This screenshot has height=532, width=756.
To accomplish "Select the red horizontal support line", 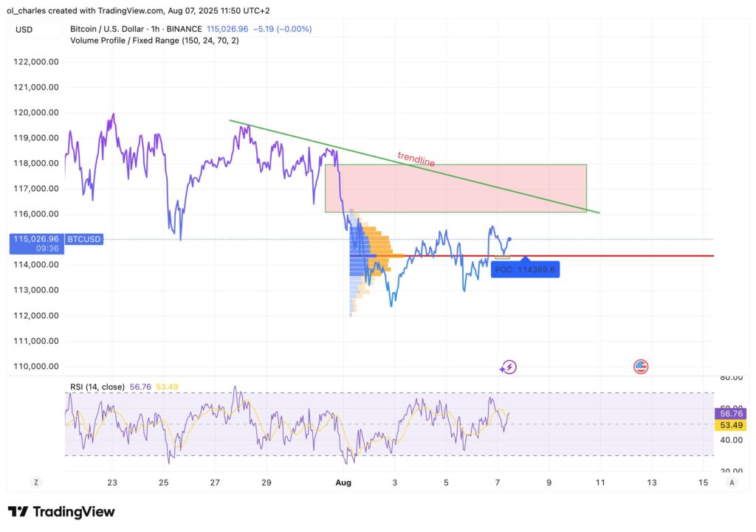I will pyautogui.click(x=628, y=256).
